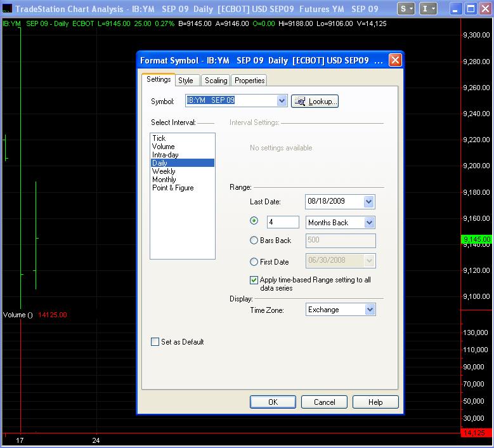Image resolution: width=494 pixels, height=448 pixels.
Task: Click the green 9,145.00 price marker
Action: click(477, 239)
